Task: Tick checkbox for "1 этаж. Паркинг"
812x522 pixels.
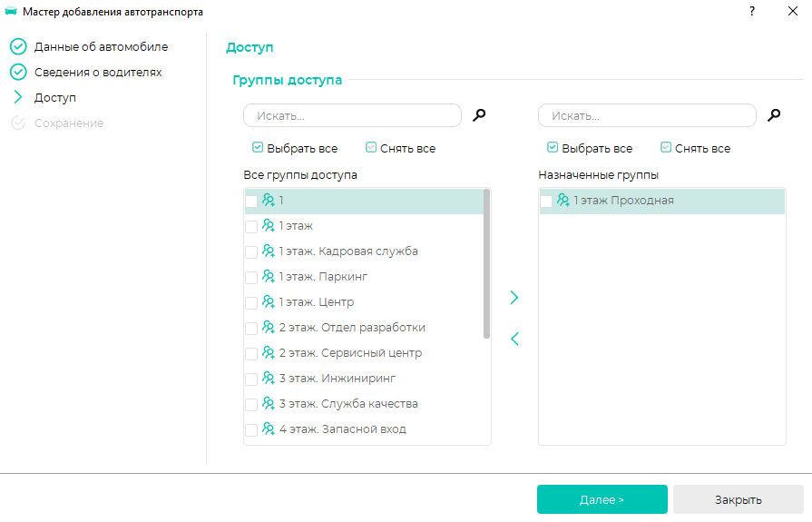Action: tap(251, 277)
